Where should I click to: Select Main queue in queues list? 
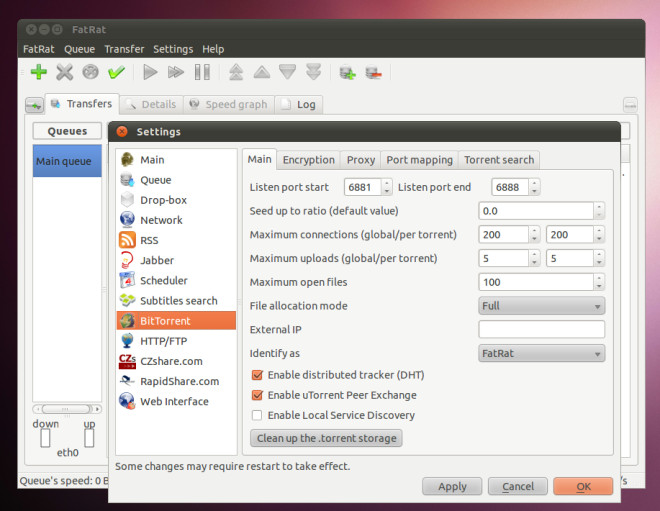point(67,161)
